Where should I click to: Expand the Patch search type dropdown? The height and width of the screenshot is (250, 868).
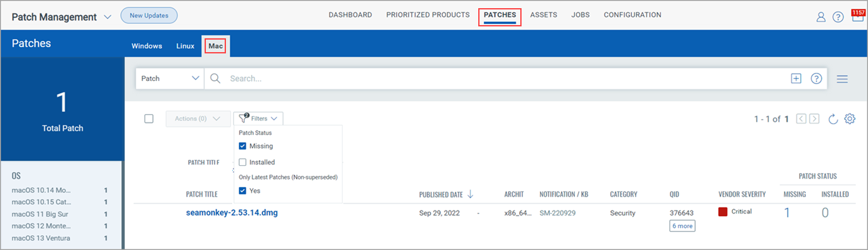pos(170,79)
